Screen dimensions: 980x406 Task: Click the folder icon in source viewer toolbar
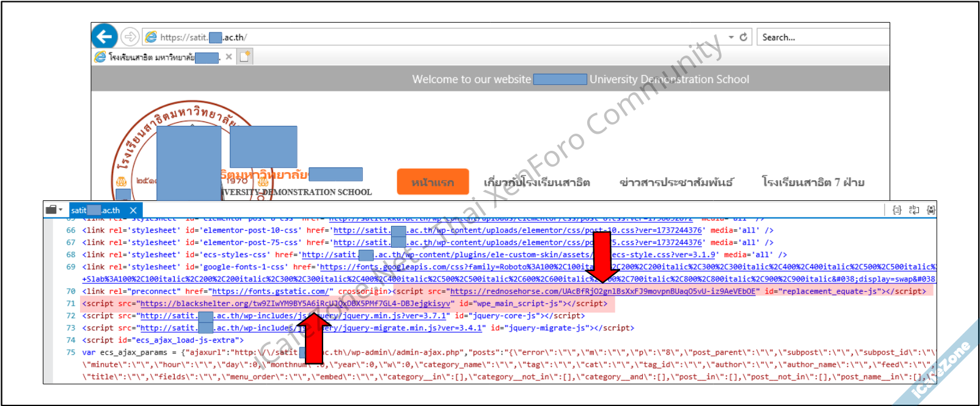(51, 209)
